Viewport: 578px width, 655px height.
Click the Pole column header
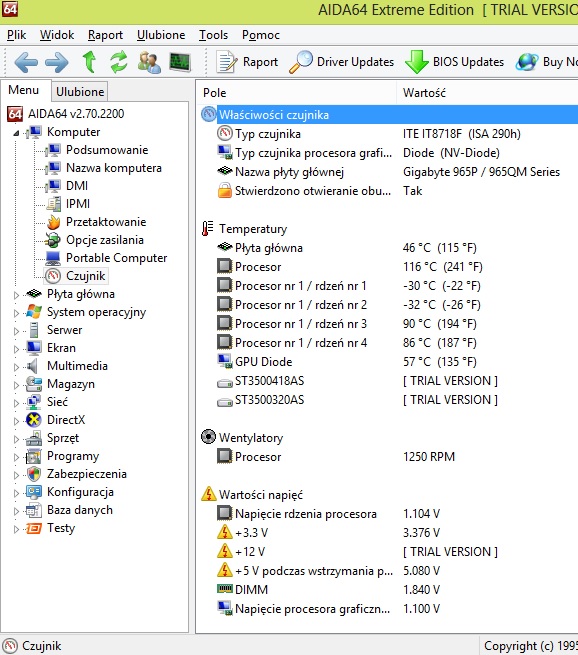(x=296, y=93)
